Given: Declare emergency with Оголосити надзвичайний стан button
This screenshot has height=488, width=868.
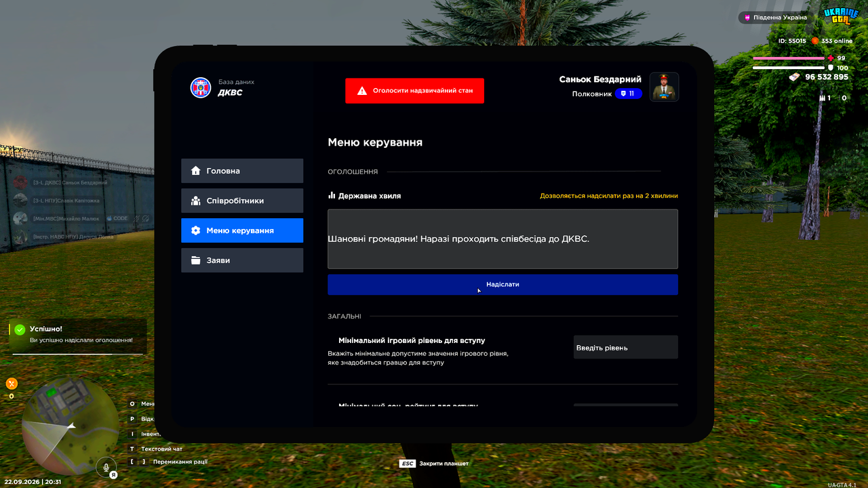Looking at the screenshot, I should click(414, 91).
